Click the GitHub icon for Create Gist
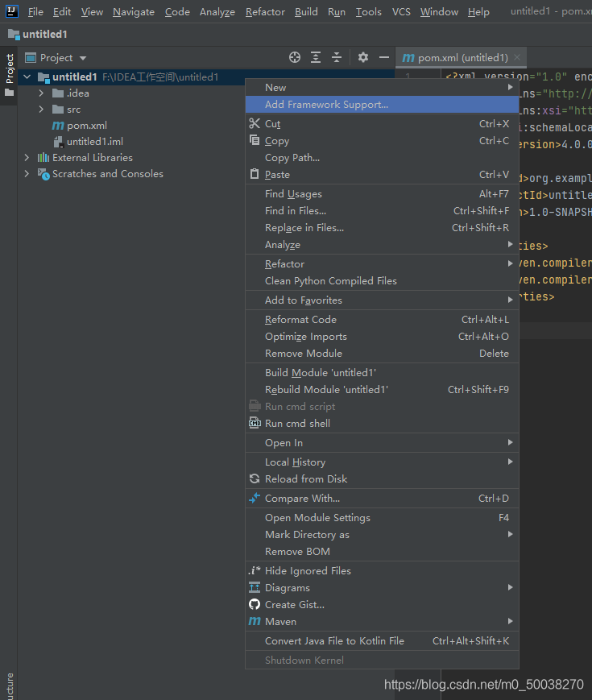 (x=255, y=605)
